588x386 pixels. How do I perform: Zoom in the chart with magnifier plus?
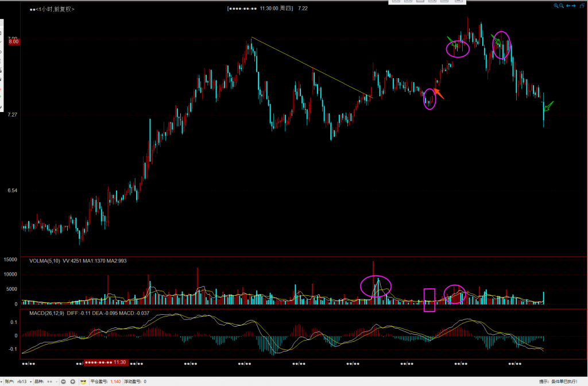coord(556,6)
